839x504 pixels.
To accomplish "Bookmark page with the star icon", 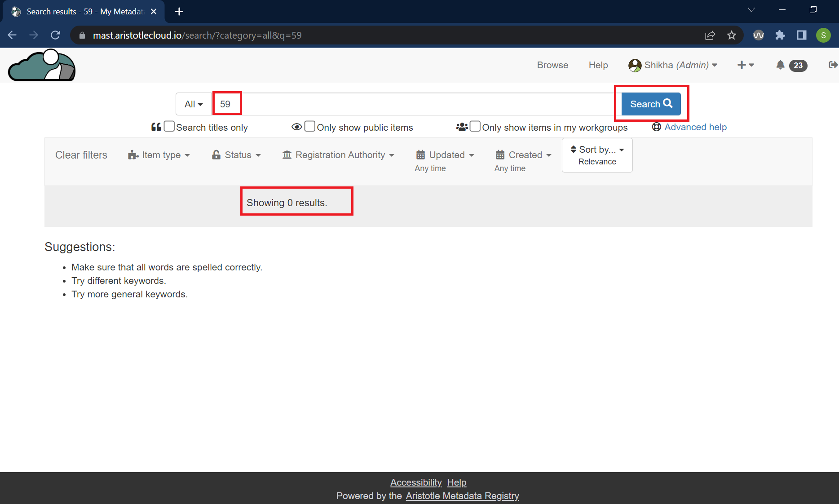I will tap(732, 35).
